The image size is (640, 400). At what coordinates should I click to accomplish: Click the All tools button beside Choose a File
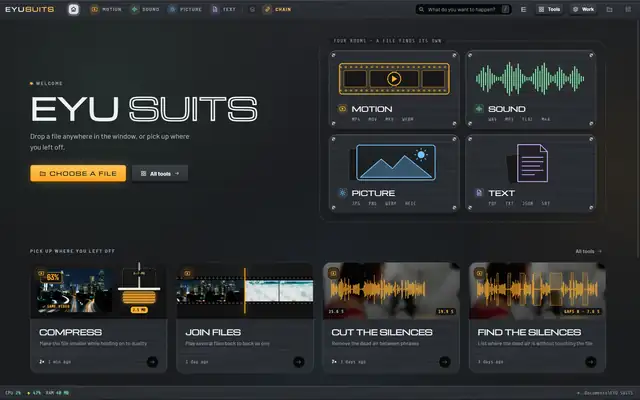point(160,173)
